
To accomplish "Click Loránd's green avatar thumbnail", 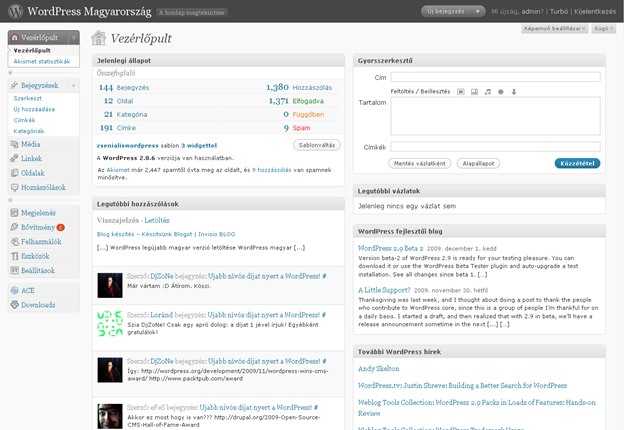I will coord(110,324).
